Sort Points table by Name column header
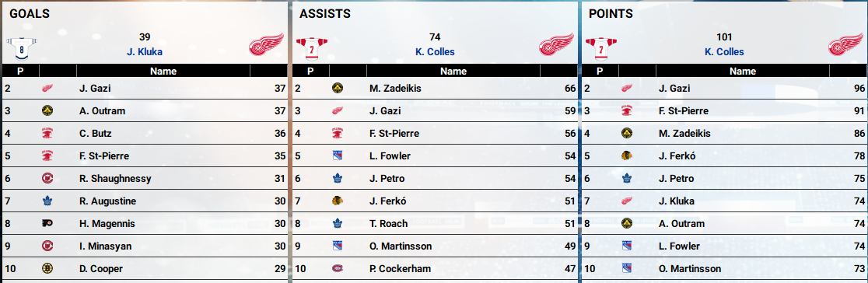 (743, 71)
